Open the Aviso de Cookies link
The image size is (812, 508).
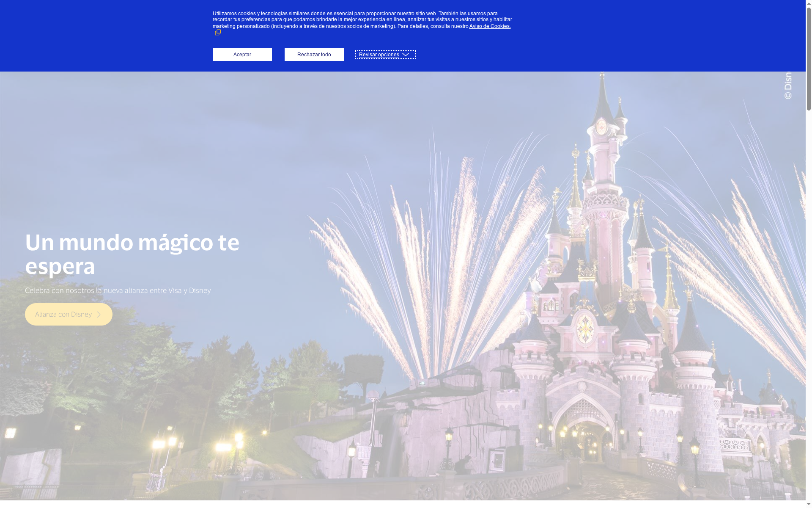pos(490,26)
